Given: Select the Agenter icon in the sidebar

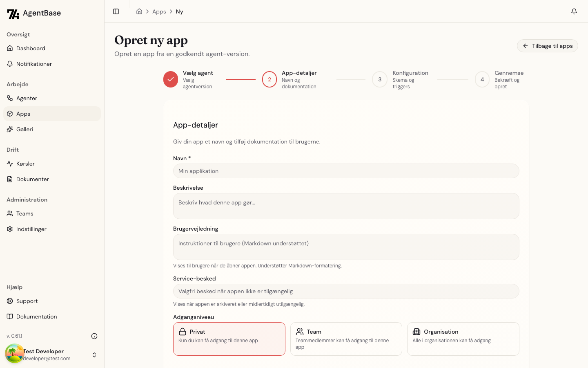Looking at the screenshot, I should [x=9, y=98].
